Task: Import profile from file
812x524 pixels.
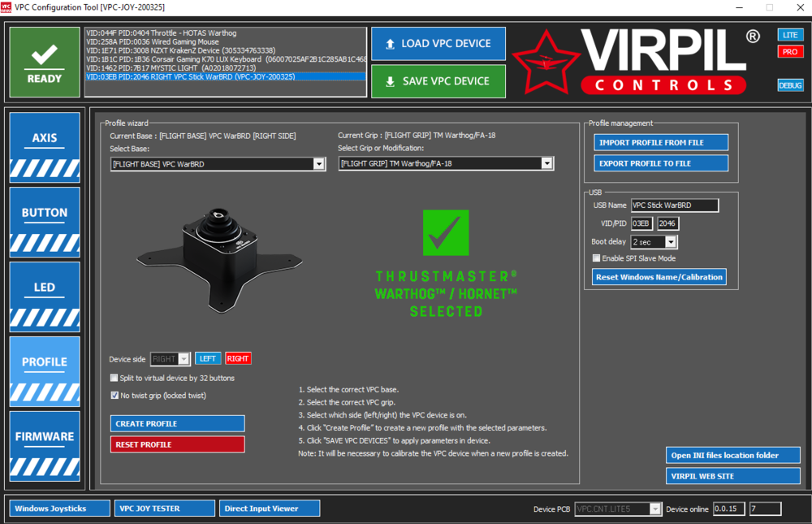Action: coord(661,142)
